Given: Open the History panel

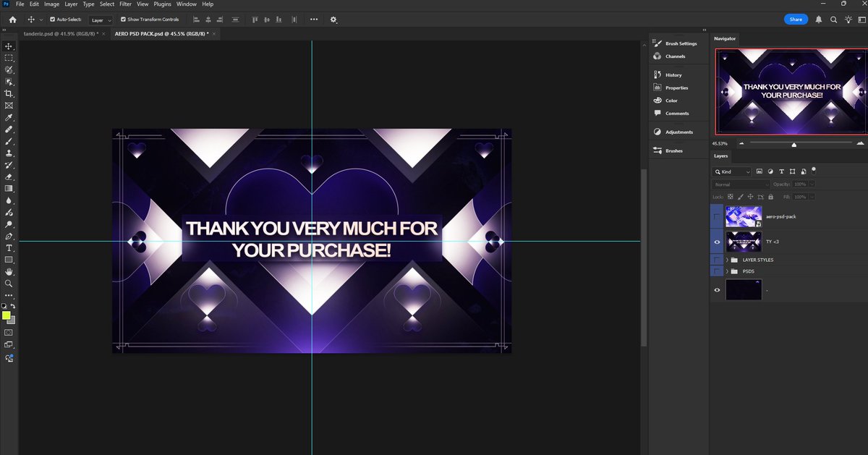Looking at the screenshot, I should pyautogui.click(x=672, y=75).
